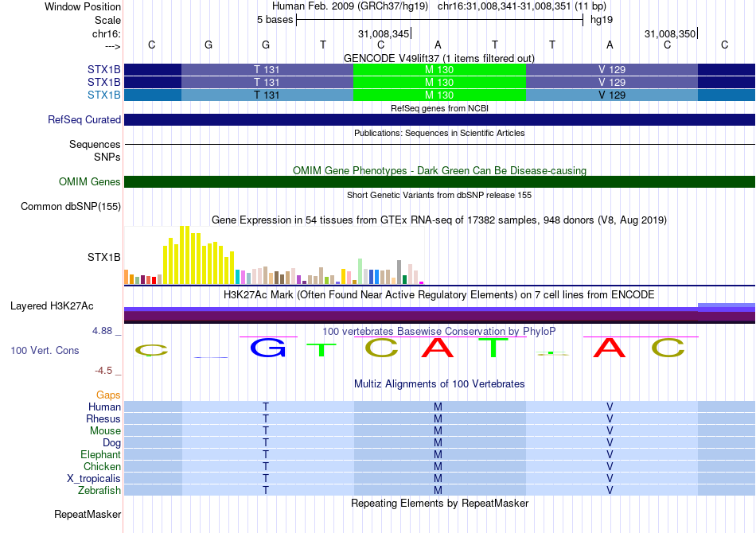Click the 4.88 PhyloP upper scale value
This screenshot has height=533, width=756.
(102, 331)
